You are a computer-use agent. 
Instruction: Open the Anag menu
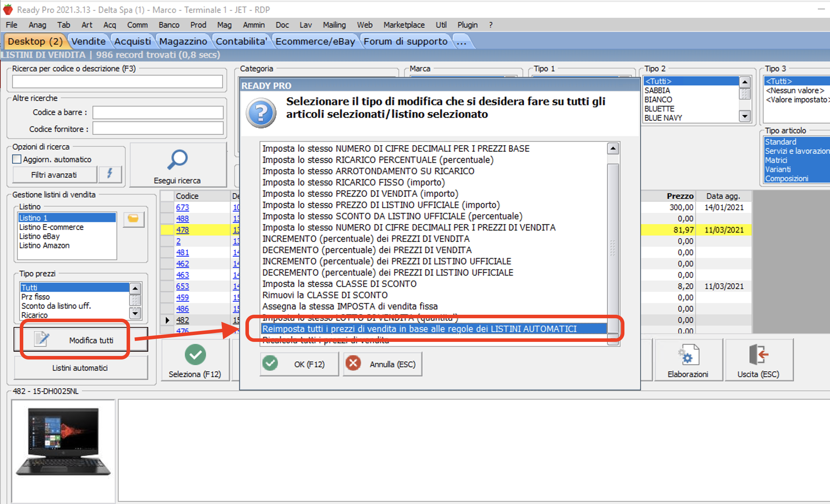(37, 25)
